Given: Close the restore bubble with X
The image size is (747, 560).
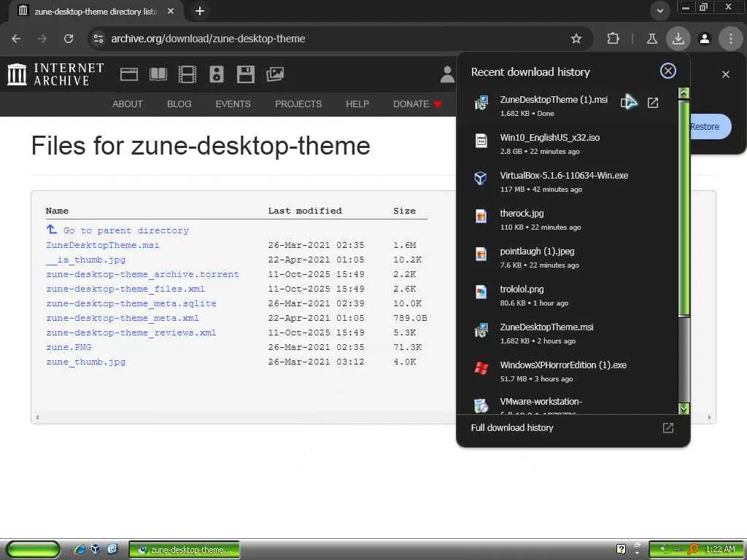Looking at the screenshot, I should tap(726, 74).
